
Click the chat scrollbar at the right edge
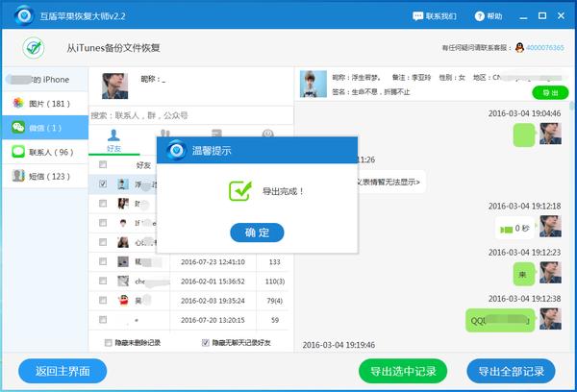point(572,107)
